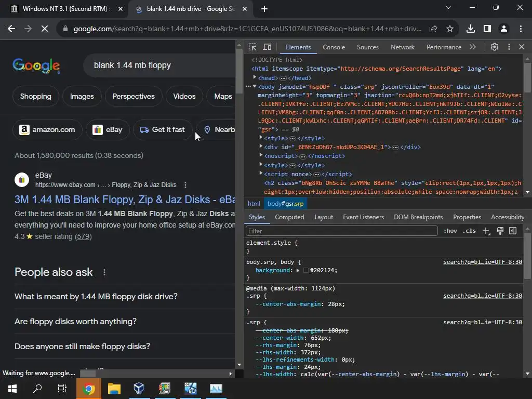Toggle the computed styles sidebar icon
532x399 pixels.
pyautogui.click(x=513, y=231)
